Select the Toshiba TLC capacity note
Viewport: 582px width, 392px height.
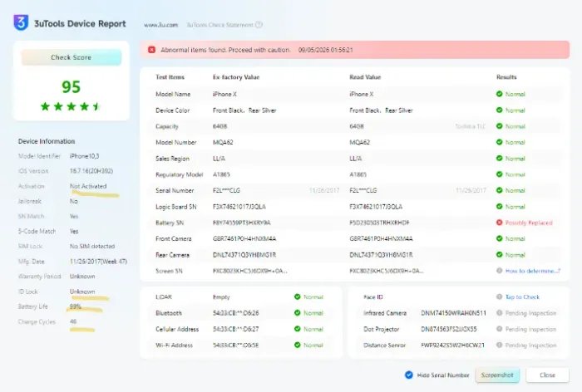[x=471, y=126]
